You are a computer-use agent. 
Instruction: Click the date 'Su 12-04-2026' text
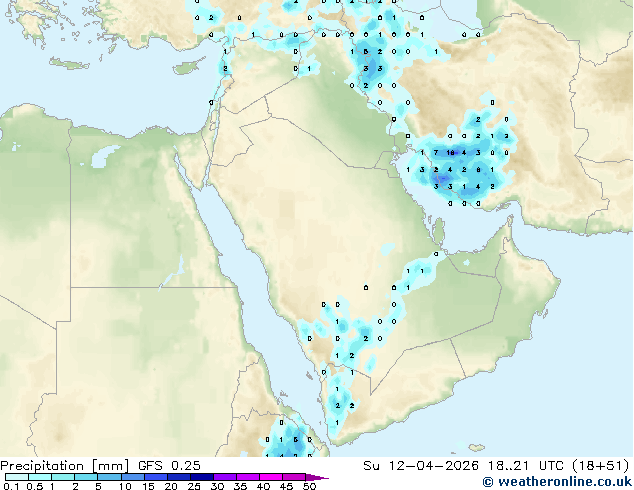[x=421, y=466]
